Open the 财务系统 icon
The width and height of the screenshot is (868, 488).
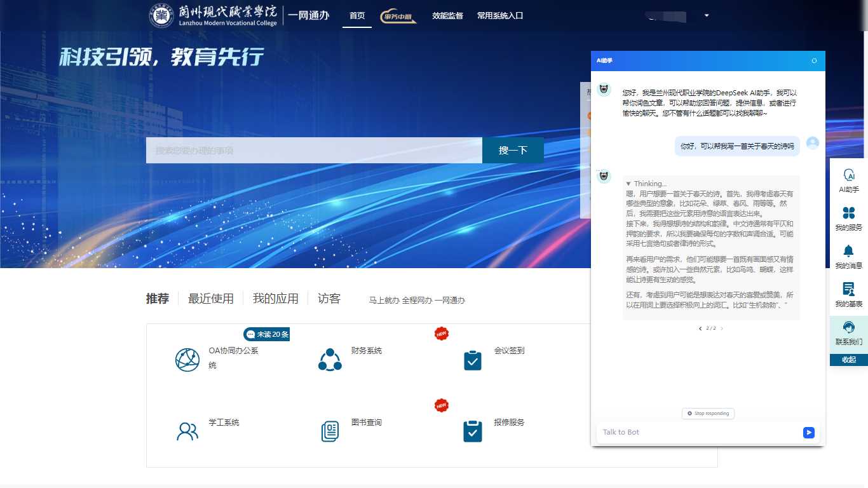[x=330, y=360]
